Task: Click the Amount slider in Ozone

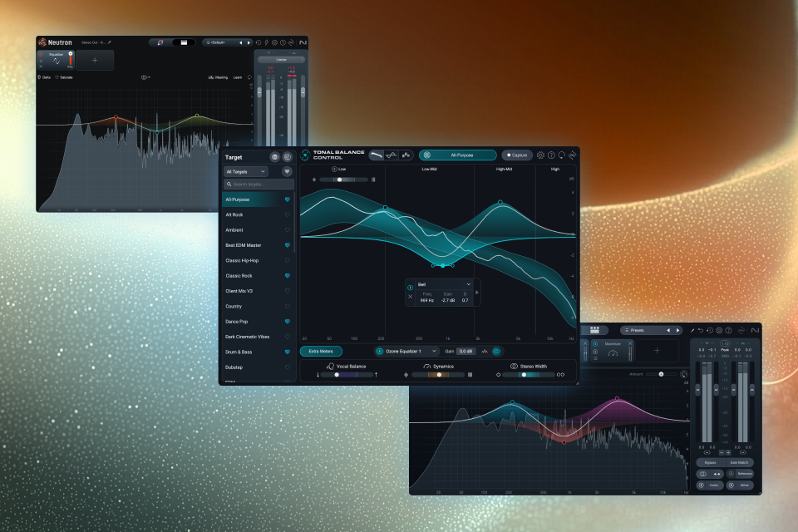Action: click(x=662, y=374)
